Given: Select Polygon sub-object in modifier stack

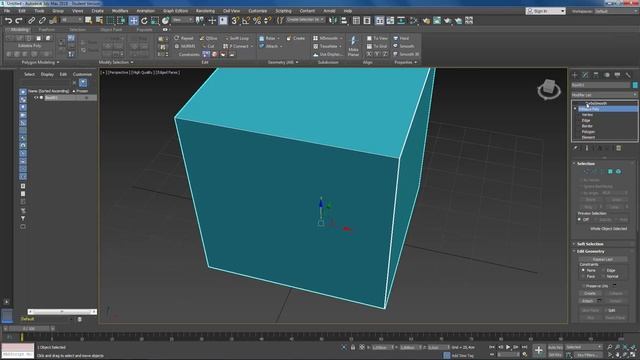Looking at the screenshot, I should [x=588, y=132].
